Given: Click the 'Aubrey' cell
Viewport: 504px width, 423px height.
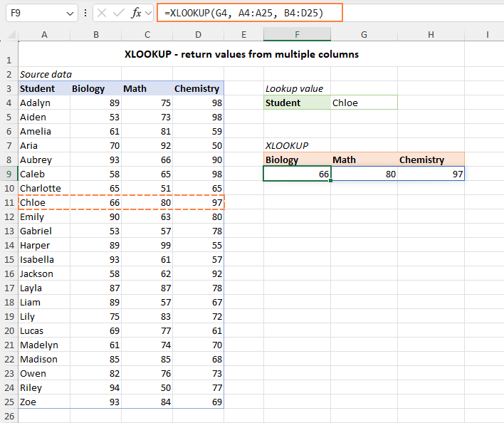Looking at the screenshot, I should (44, 160).
